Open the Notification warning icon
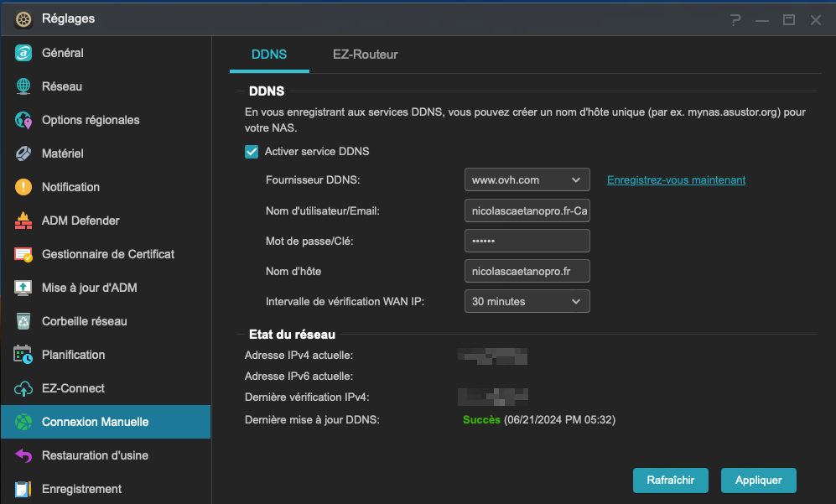 coord(24,187)
